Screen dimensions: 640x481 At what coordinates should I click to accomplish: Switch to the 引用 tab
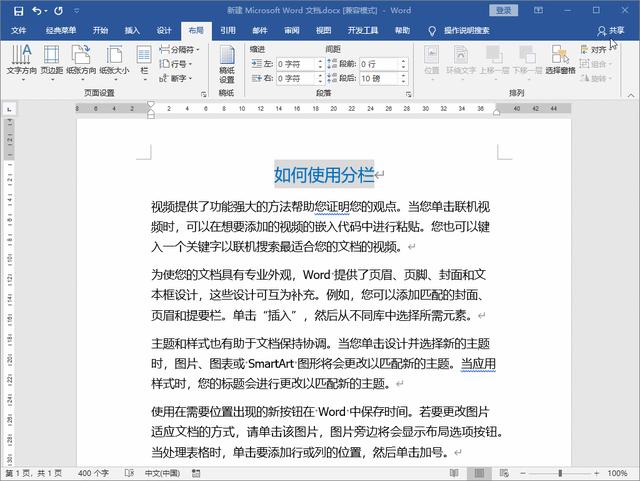(x=228, y=30)
